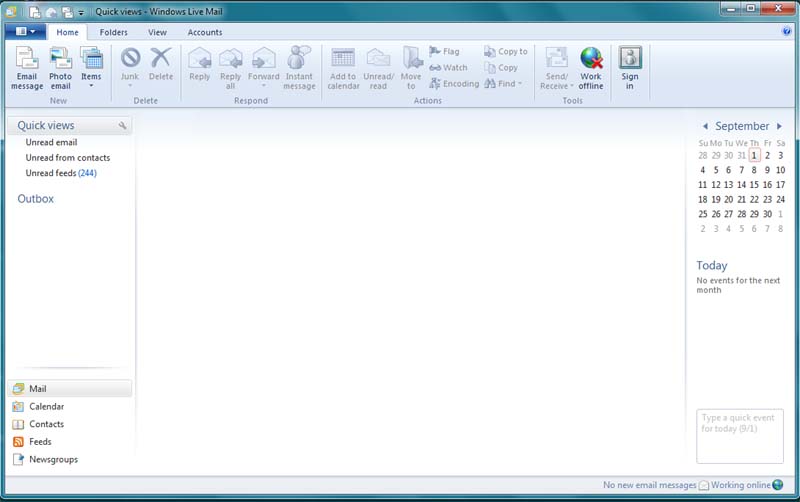Screen dimensions: 800x502
Task: Click the Reply all button
Action: tap(230, 68)
